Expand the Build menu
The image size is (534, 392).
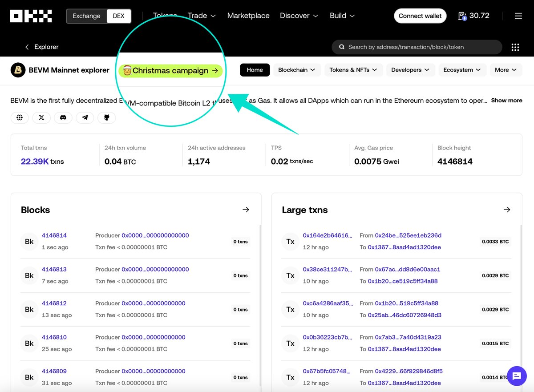342,16
